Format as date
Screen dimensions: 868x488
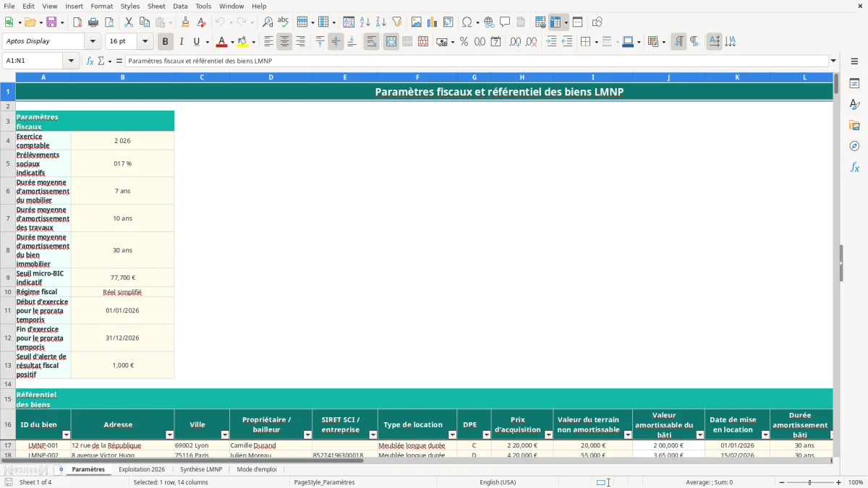[x=495, y=42]
